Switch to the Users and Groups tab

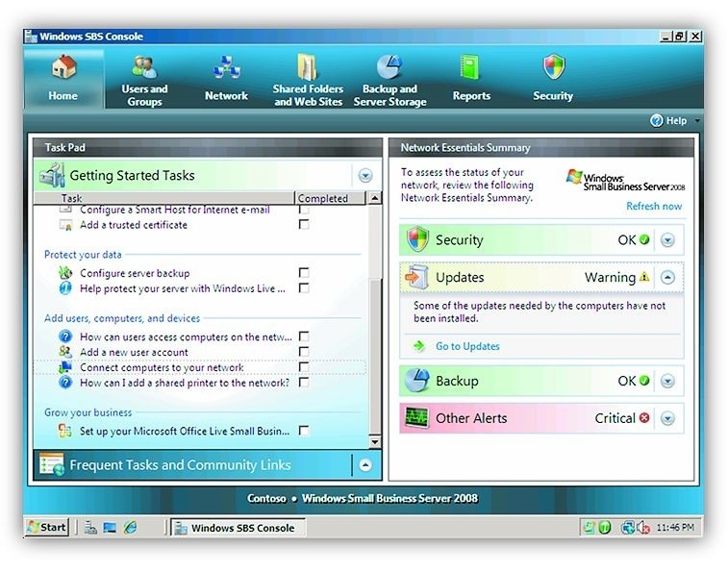click(144, 81)
